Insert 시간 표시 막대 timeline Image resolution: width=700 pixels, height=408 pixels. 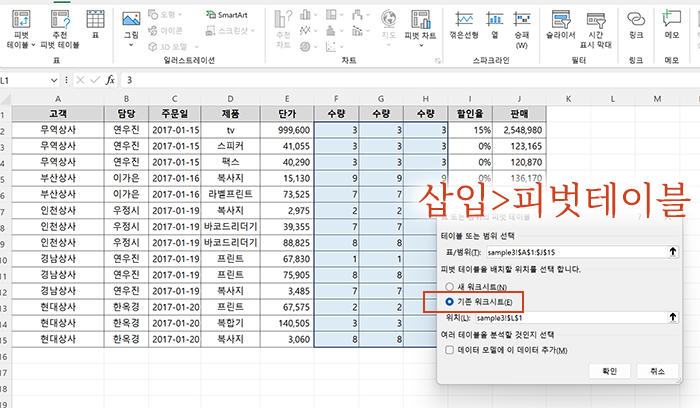click(x=596, y=29)
